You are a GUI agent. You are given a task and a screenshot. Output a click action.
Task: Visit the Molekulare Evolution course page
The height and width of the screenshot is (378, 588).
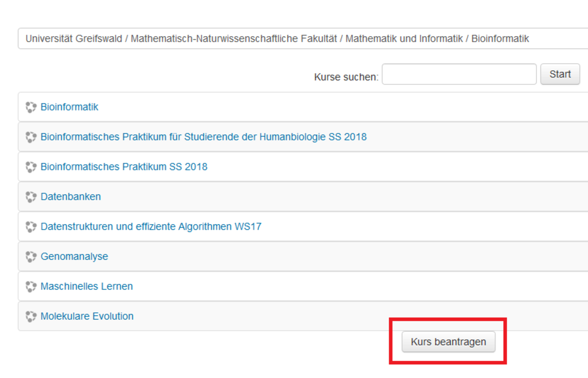[x=87, y=316]
